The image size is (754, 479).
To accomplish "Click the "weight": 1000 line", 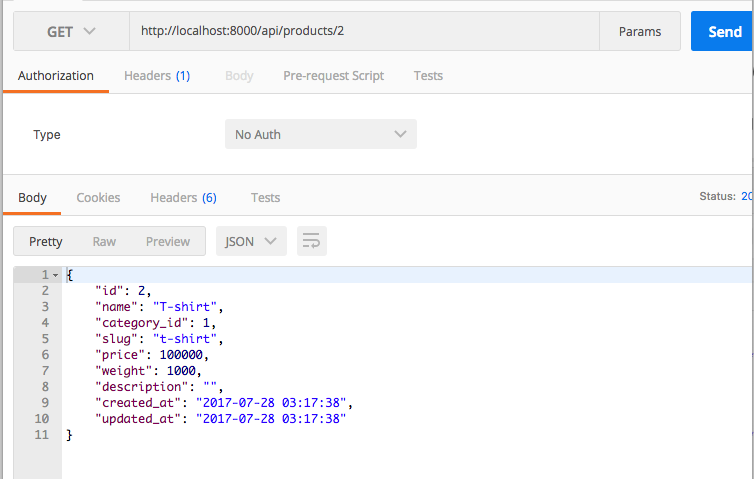I will click(149, 371).
